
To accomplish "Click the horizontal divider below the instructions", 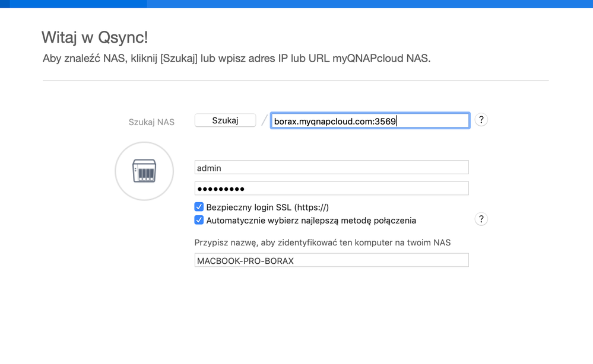I will [x=296, y=81].
